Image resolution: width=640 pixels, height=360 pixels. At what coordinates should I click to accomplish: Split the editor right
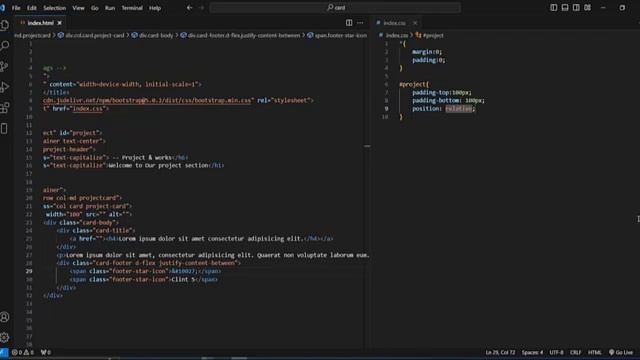[349, 23]
